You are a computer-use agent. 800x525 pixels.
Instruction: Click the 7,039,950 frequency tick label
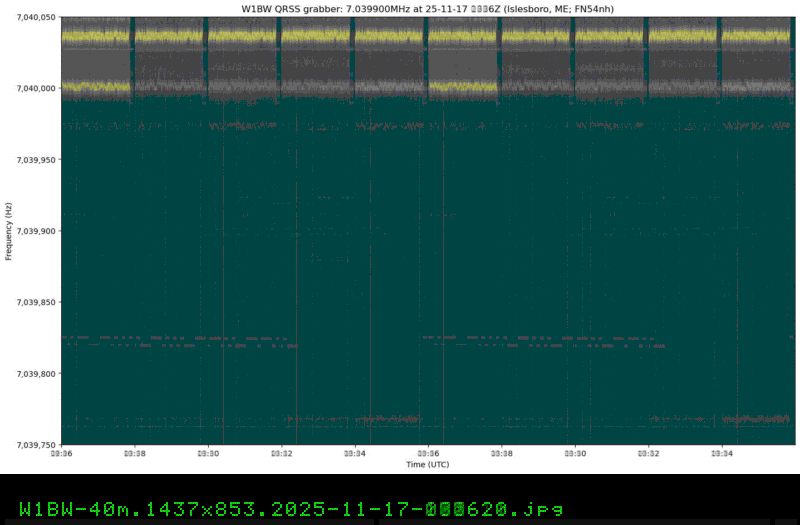pos(36,160)
